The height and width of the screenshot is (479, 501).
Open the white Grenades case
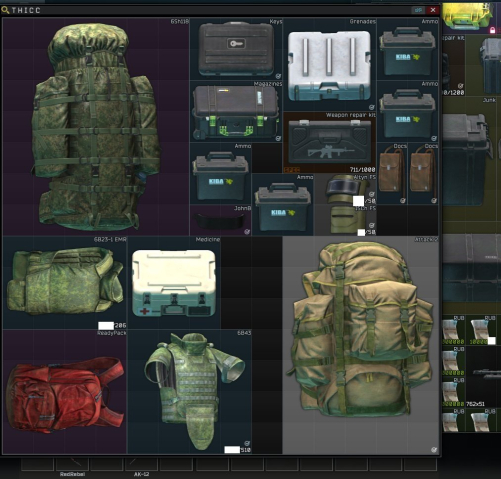329,65
